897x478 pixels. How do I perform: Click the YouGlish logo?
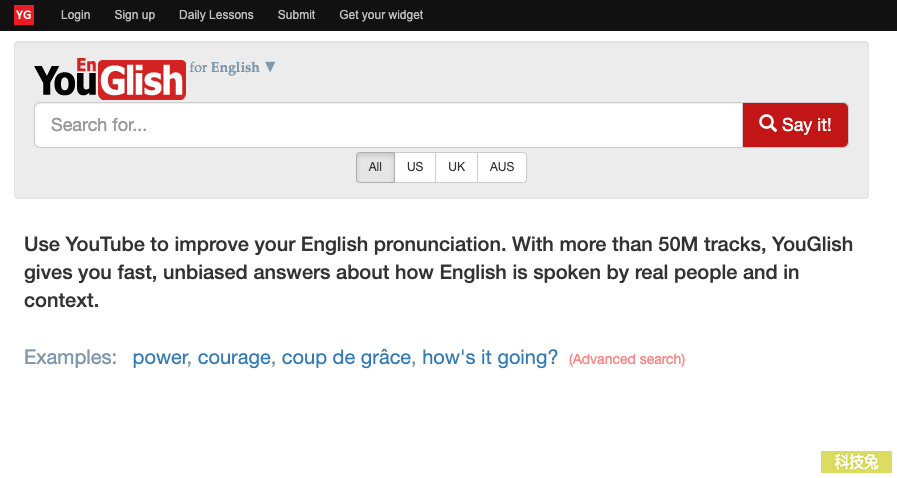point(110,79)
